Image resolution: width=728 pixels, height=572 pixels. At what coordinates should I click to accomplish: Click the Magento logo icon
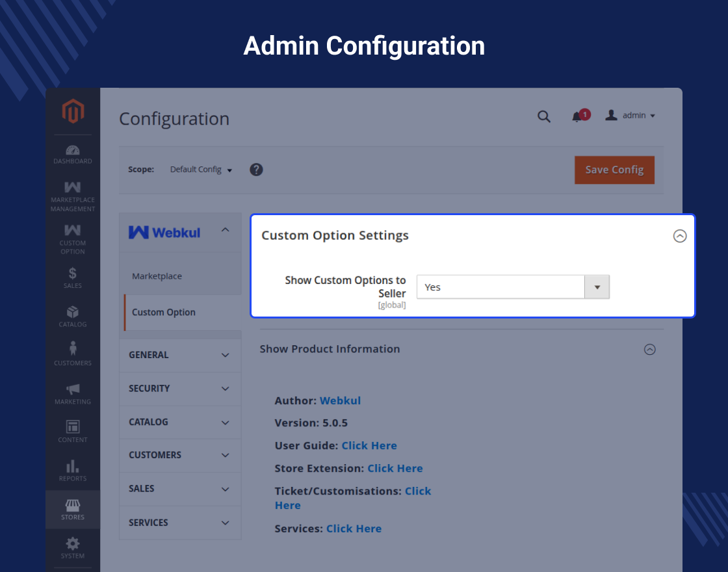coord(73,111)
